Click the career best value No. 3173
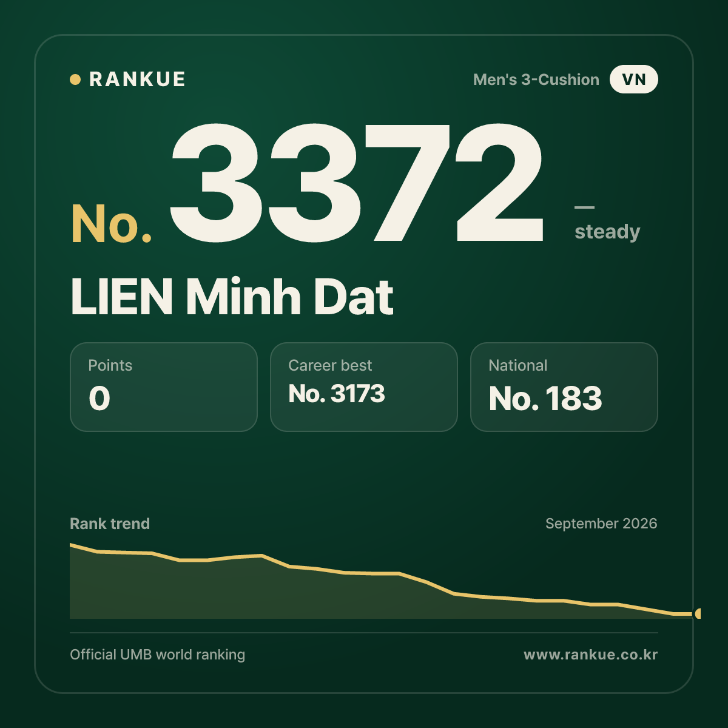The width and height of the screenshot is (728, 728). click(337, 394)
